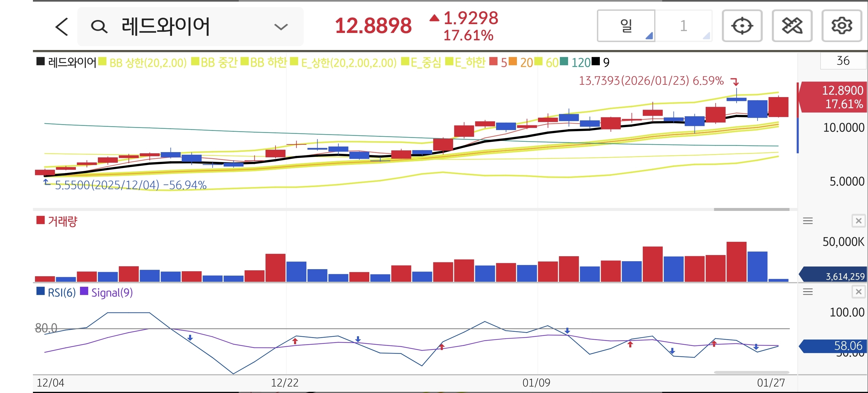Screen dimensions: 868x393
Task: Open the RSI panel hamburger menu
Action: (808, 292)
